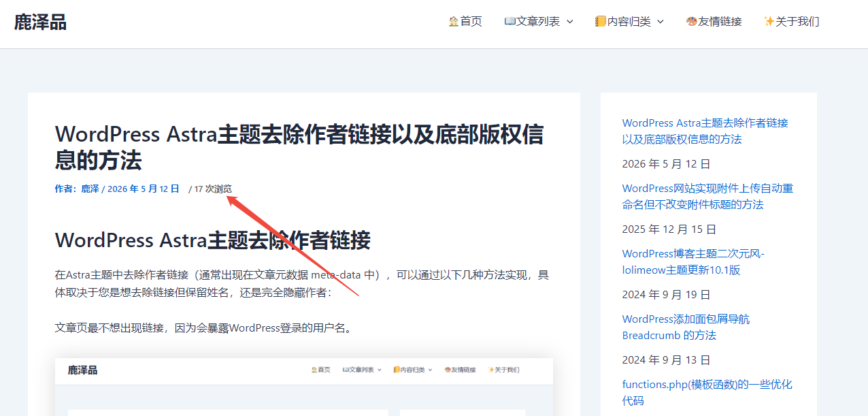Screen dimensions: 868x416
Task: Click the post date 2026 年 5 月 12 日 in meta
Action: (144, 189)
